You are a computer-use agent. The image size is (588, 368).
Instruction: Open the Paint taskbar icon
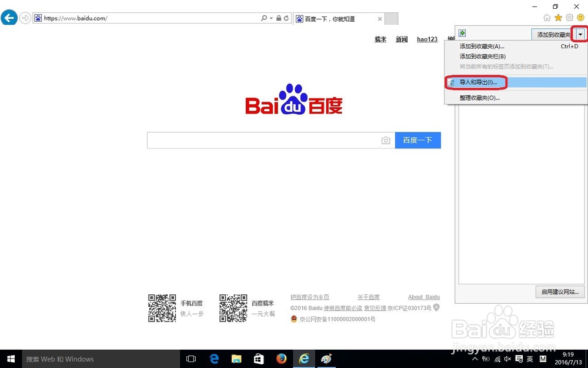click(326, 359)
